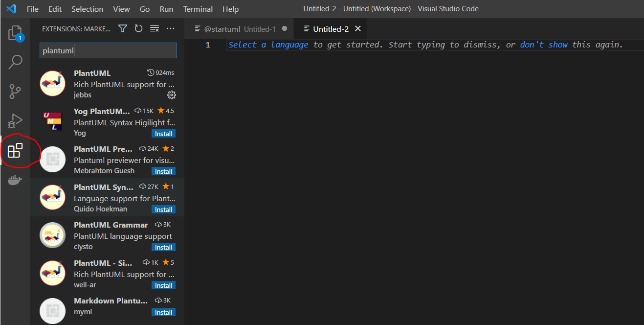Click the 'Rich PlantUML support for' description by jebbs

(x=124, y=84)
